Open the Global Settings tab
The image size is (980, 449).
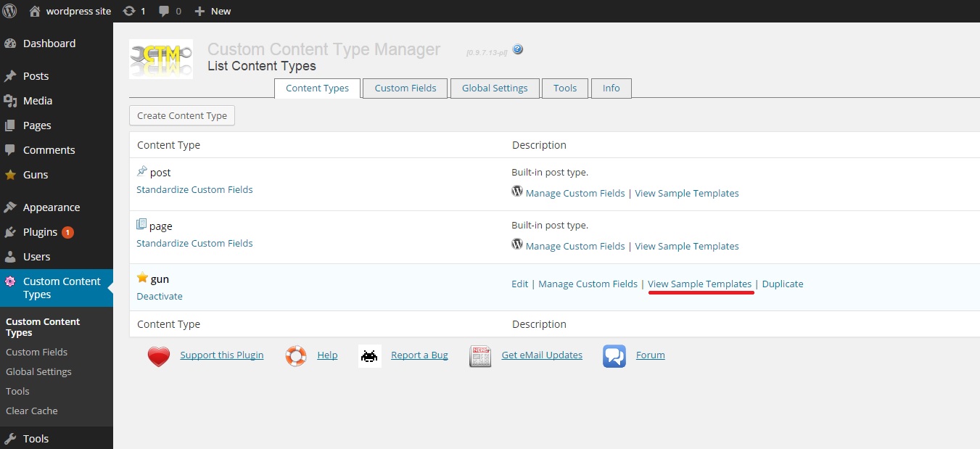tap(495, 88)
